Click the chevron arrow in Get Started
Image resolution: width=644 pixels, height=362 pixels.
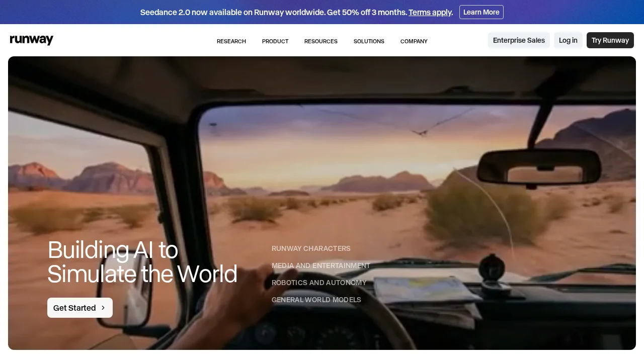[x=103, y=308]
